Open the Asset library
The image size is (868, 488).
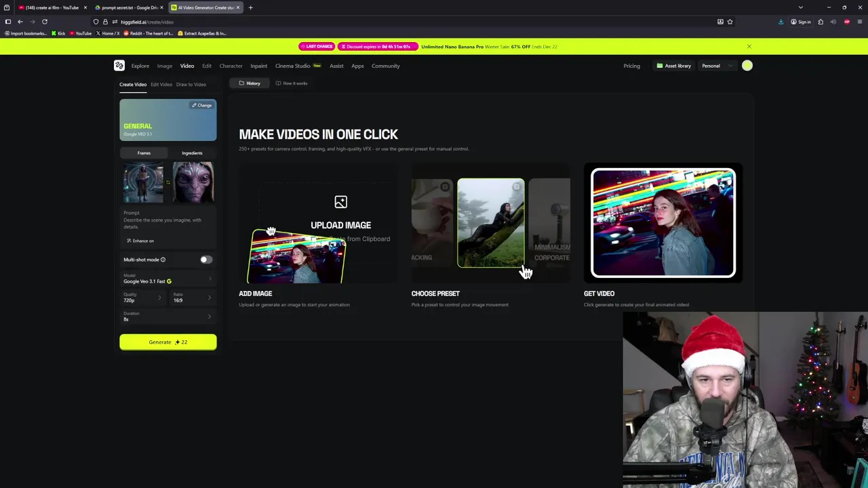click(x=673, y=66)
